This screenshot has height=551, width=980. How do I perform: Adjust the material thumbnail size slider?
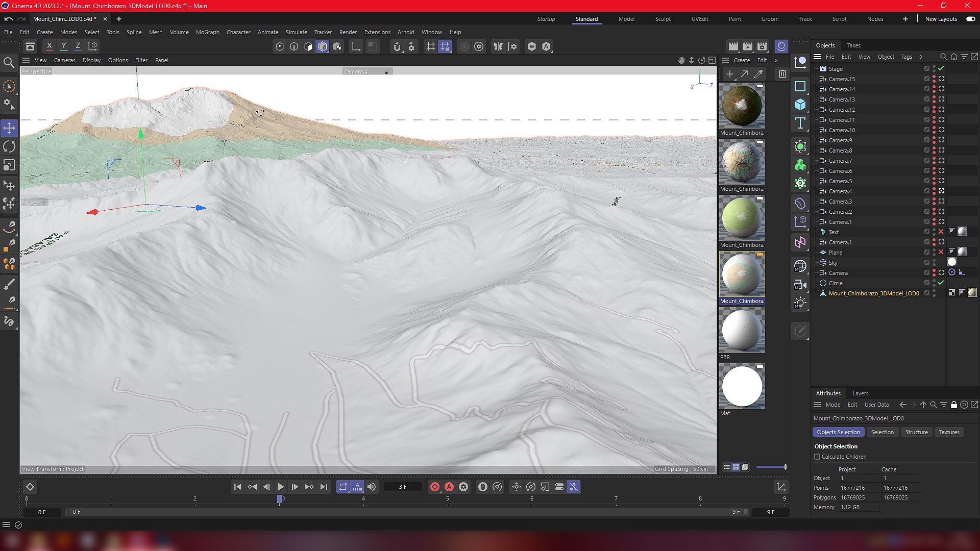(771, 467)
